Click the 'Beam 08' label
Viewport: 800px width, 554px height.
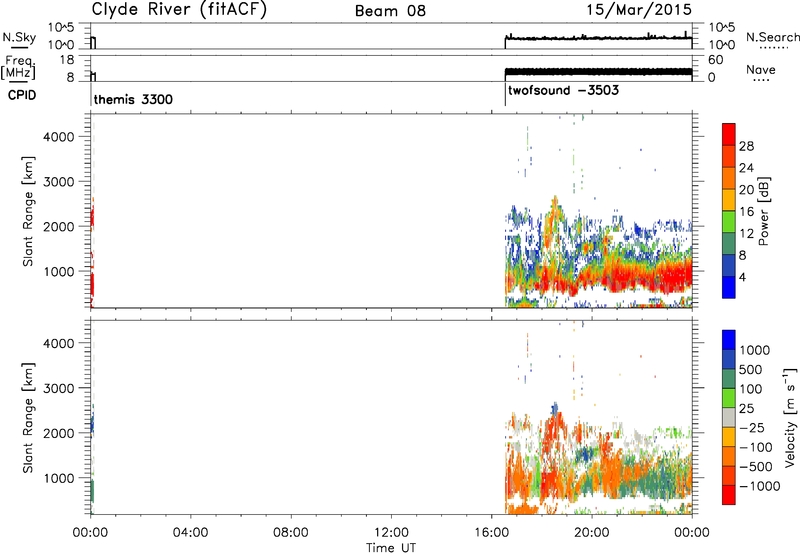(x=390, y=11)
